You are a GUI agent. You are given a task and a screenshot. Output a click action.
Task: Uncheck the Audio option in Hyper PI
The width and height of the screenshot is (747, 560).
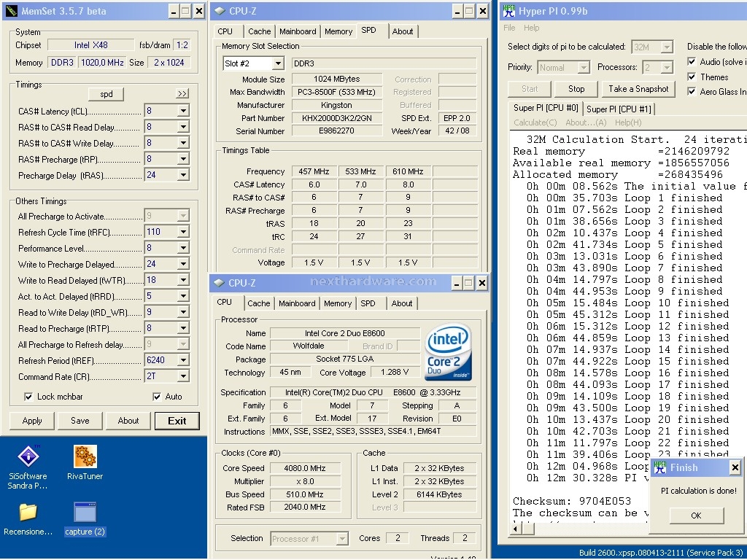click(x=692, y=61)
